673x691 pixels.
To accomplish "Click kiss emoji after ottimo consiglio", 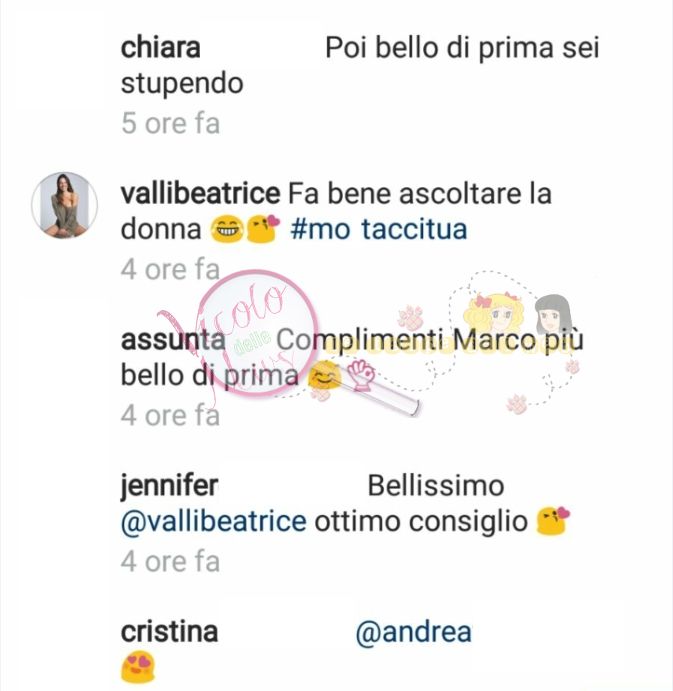I will [x=553, y=520].
